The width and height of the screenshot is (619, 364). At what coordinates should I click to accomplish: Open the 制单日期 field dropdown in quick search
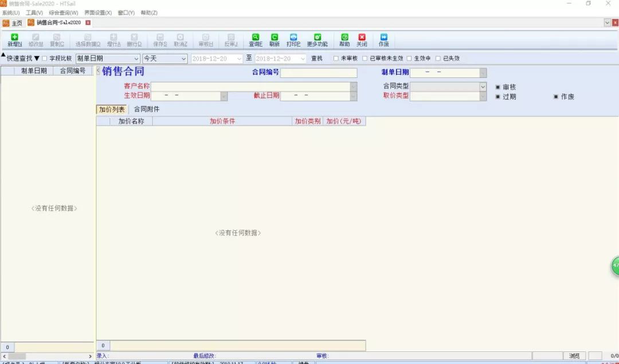pos(136,58)
